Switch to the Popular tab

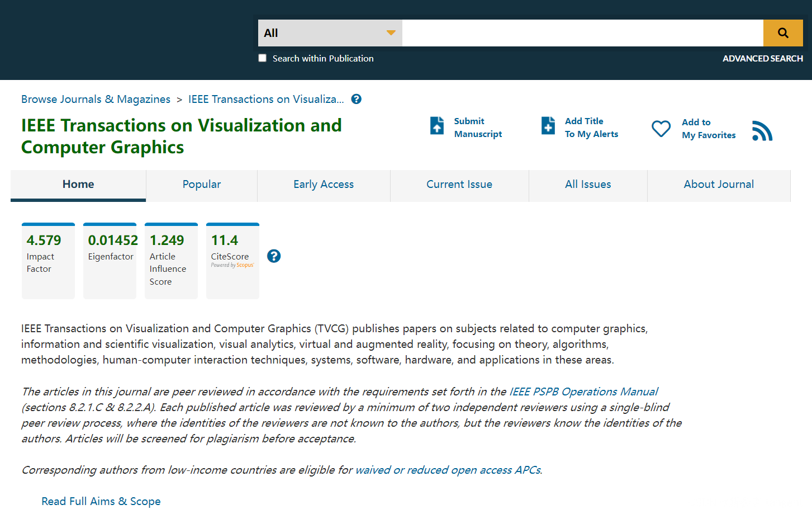[202, 185]
